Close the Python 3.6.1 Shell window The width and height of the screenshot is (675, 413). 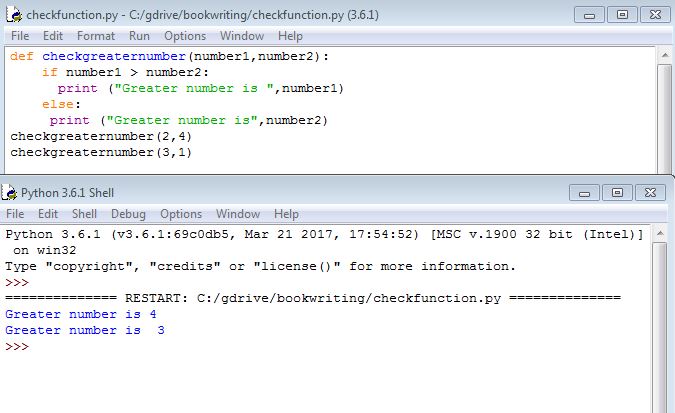coord(650,193)
